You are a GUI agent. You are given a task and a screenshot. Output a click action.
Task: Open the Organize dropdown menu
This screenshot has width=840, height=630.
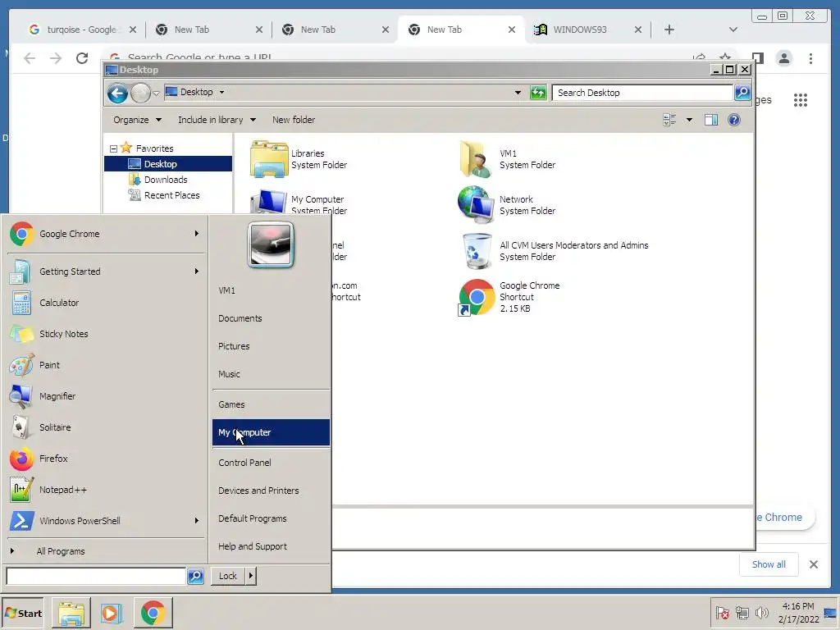pyautogui.click(x=137, y=120)
